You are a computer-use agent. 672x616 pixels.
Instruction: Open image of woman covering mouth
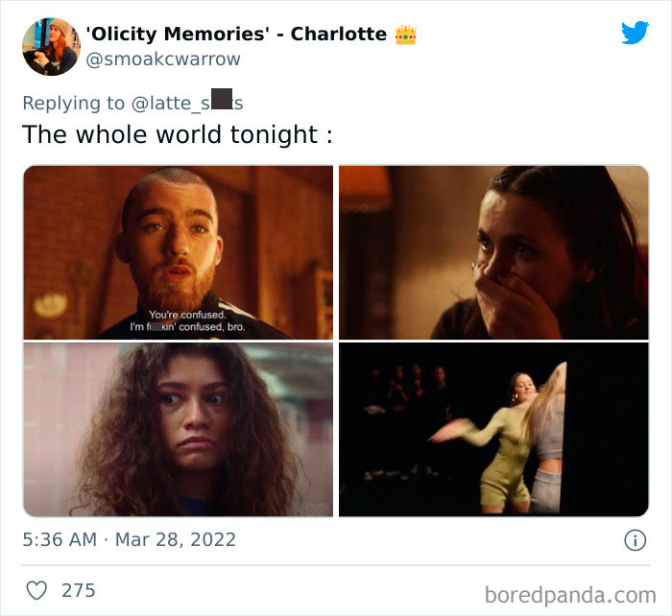tap(493, 252)
